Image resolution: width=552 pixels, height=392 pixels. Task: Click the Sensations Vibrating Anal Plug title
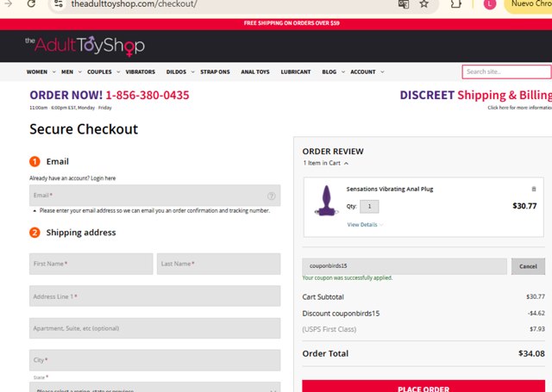click(x=390, y=190)
